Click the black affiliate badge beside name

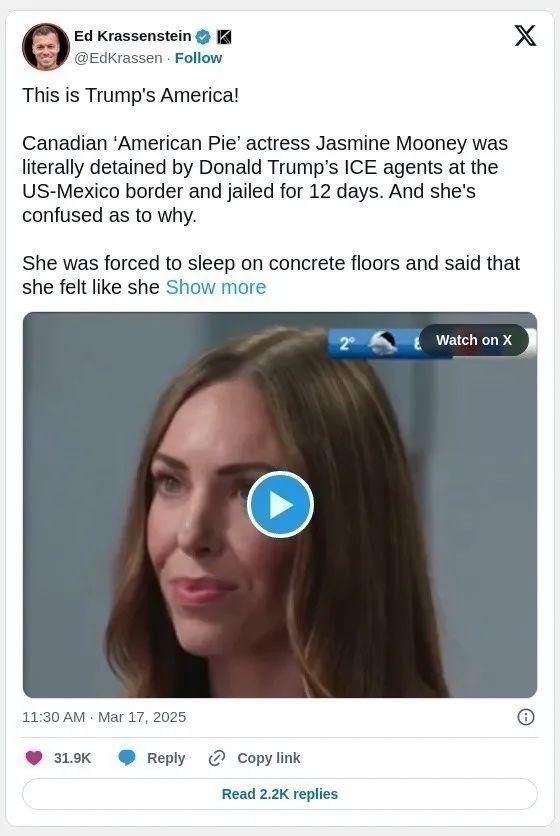tap(224, 37)
